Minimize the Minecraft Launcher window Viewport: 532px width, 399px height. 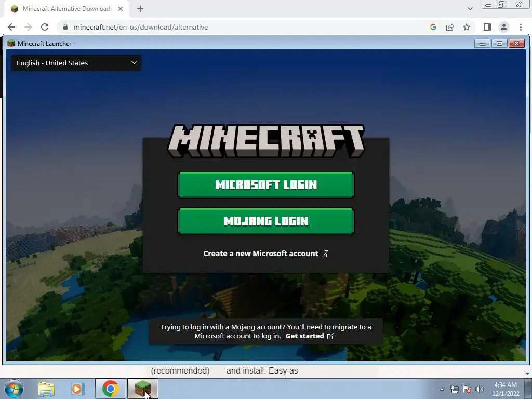tap(482, 44)
